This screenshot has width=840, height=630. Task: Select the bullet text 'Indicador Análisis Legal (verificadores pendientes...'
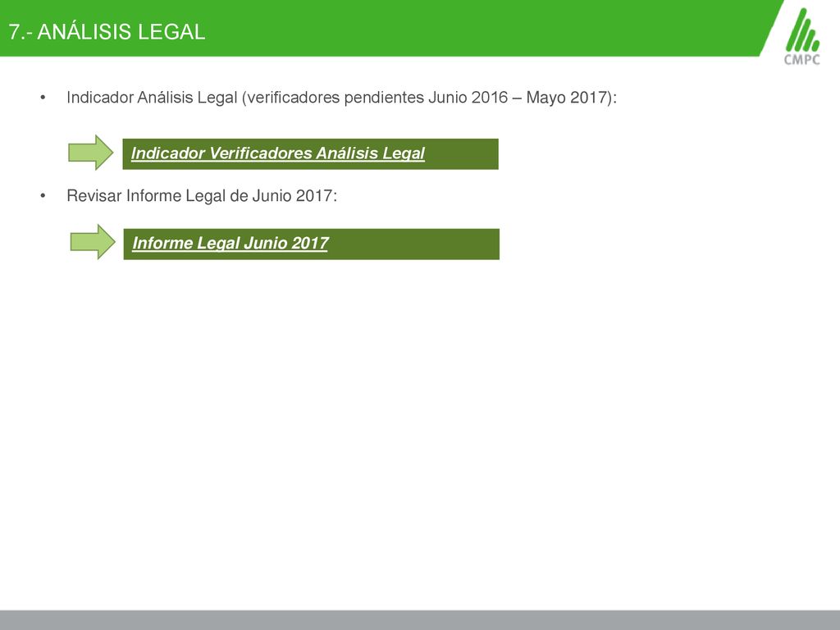coord(342,98)
